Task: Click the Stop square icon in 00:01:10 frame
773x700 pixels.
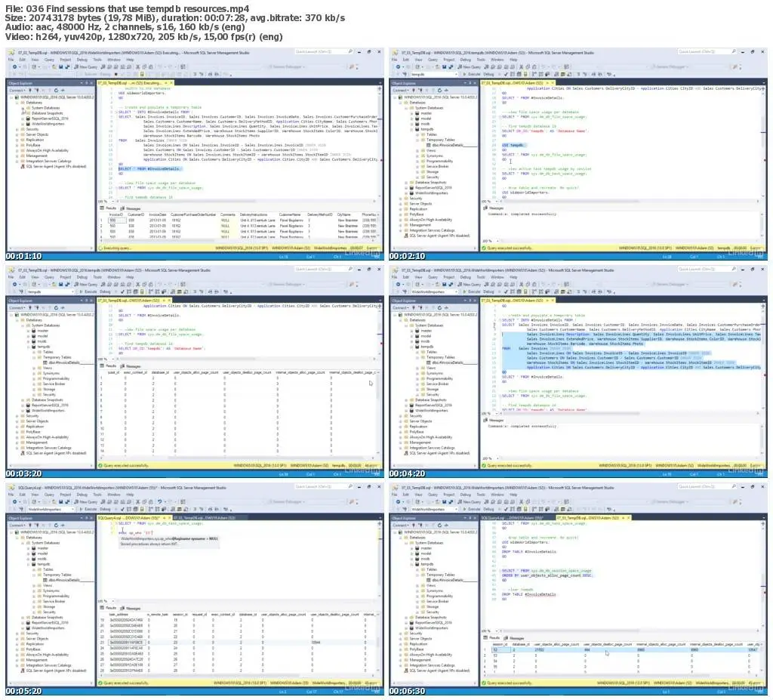Action: 116,74
